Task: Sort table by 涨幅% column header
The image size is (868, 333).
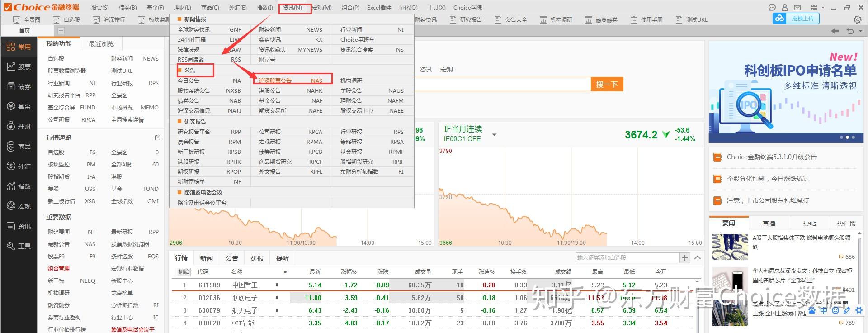Action: 349,271
